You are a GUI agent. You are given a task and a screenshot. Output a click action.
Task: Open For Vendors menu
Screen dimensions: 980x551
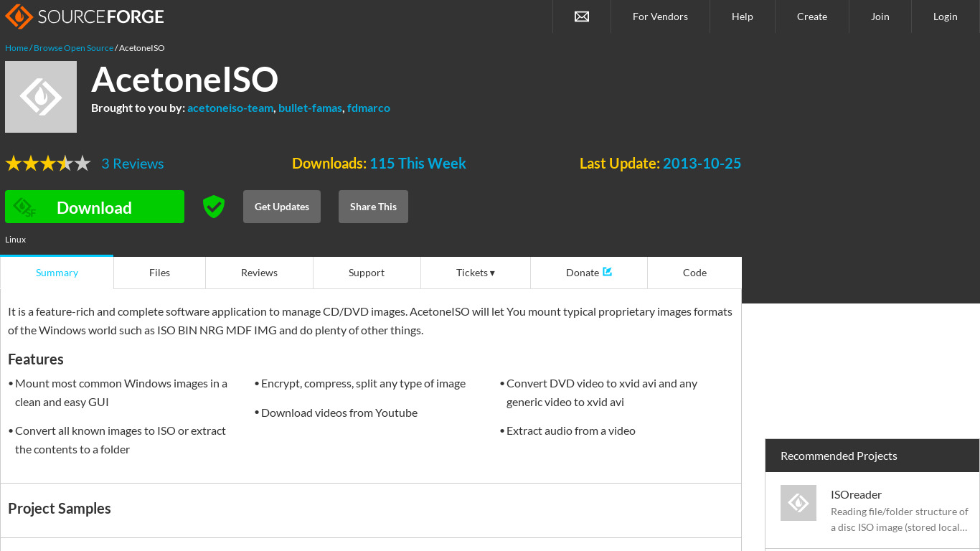pos(660,17)
